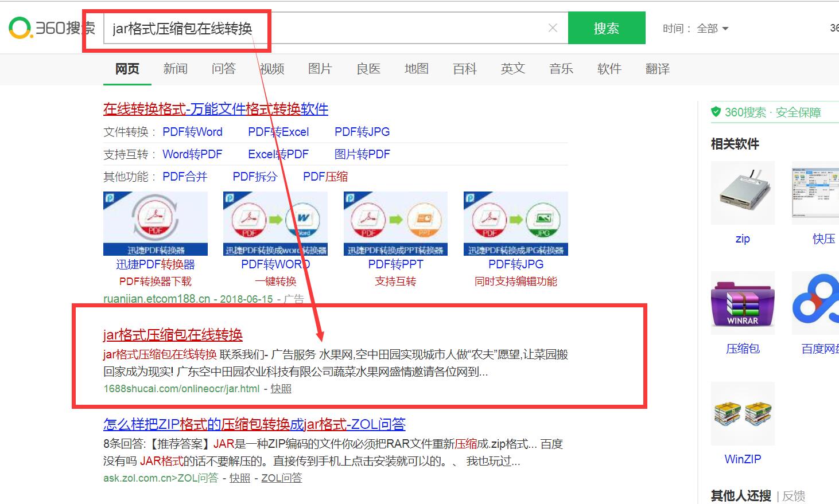
Task: Switch to the 图片 search tab
Action: [x=320, y=69]
